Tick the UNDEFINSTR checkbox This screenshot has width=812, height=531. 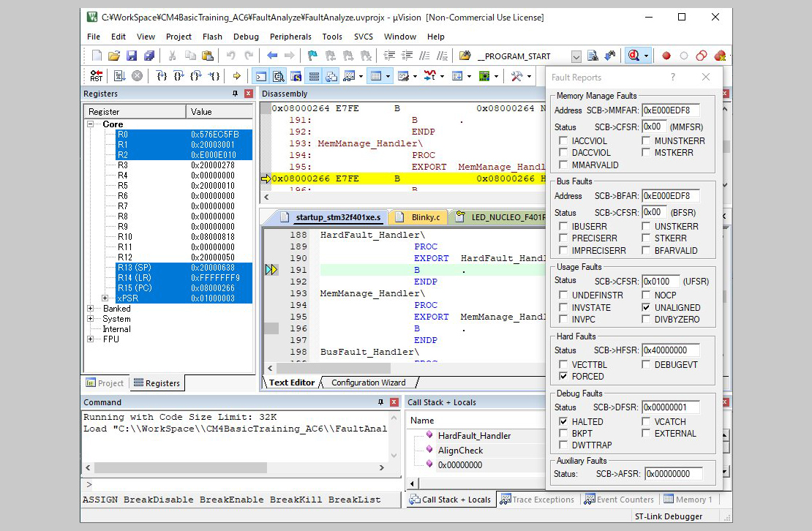(x=563, y=295)
